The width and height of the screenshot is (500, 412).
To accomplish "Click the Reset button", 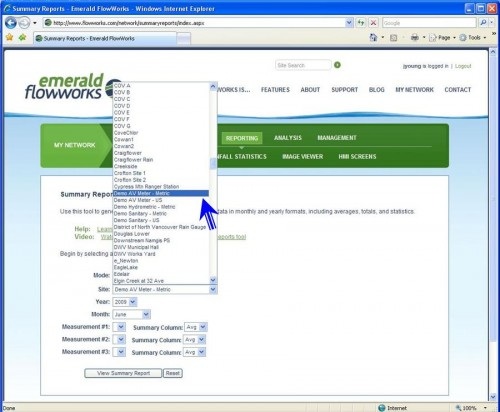I will pos(173,373).
